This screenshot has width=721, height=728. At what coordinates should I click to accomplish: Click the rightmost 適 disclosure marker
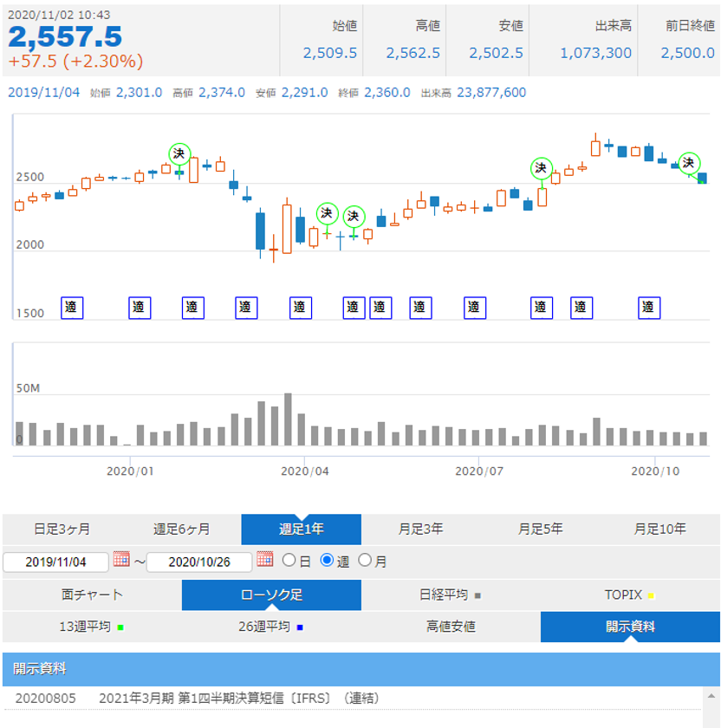[x=647, y=307]
